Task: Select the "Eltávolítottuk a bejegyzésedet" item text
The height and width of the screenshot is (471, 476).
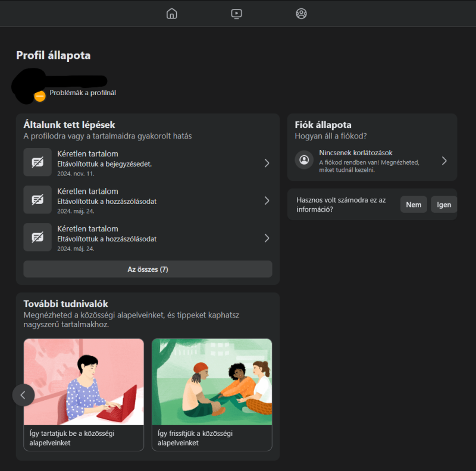Action: point(104,164)
